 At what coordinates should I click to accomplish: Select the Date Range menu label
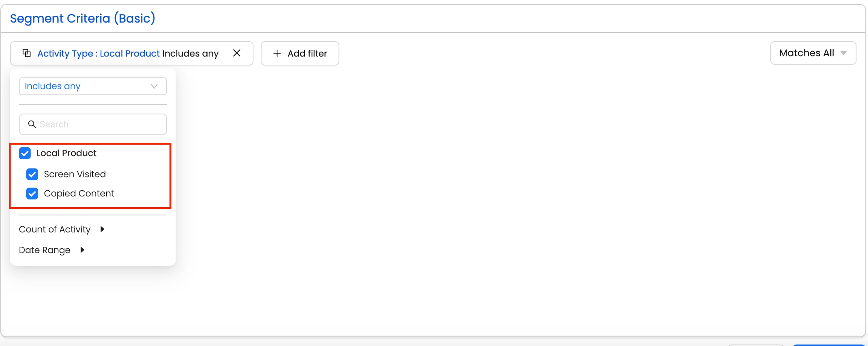pos(44,250)
